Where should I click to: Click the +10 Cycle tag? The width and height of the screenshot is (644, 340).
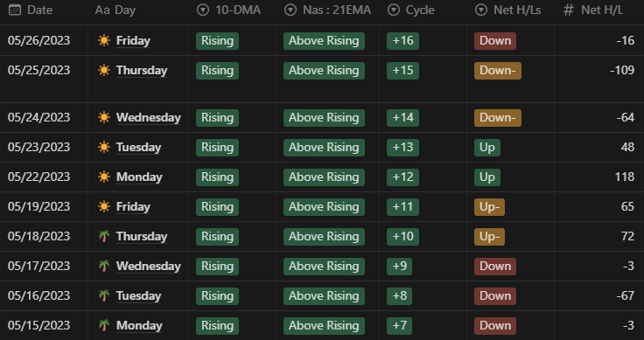pyautogui.click(x=402, y=237)
